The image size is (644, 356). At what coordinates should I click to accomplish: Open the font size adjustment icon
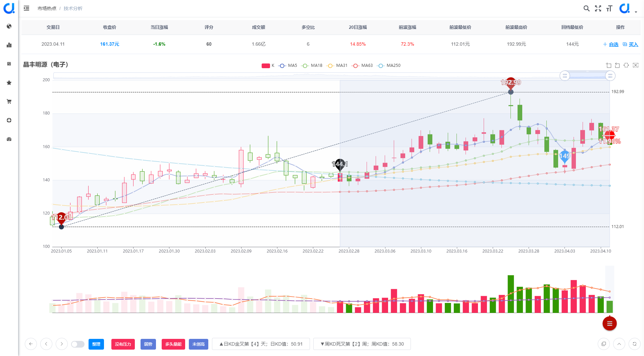coord(609,8)
